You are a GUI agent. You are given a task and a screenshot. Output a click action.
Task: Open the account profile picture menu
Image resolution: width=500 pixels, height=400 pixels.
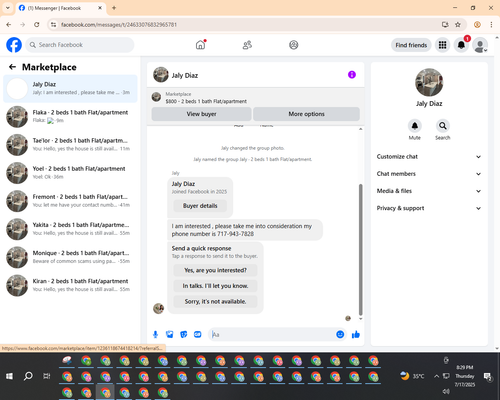click(480, 45)
